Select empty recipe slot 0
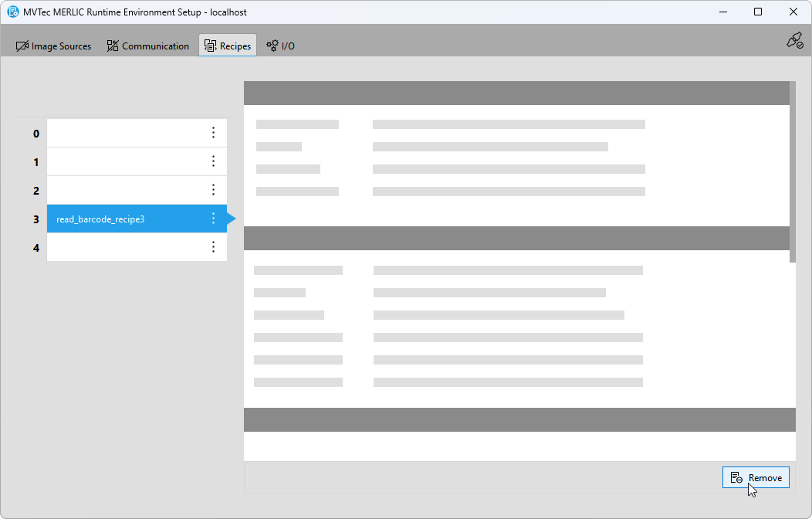The width and height of the screenshot is (812, 519). pos(123,133)
